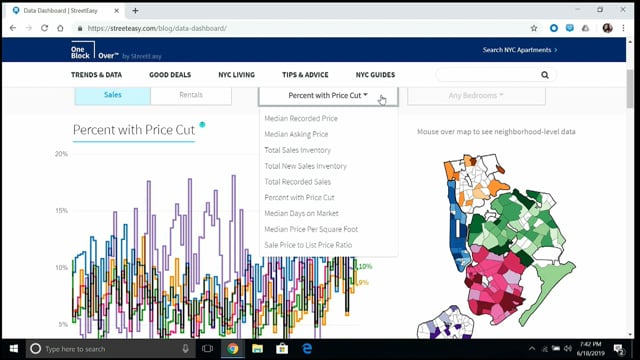The height and width of the screenshot is (360, 640).
Task: Open TRENDS & DATA nav item
Action: click(x=96, y=75)
